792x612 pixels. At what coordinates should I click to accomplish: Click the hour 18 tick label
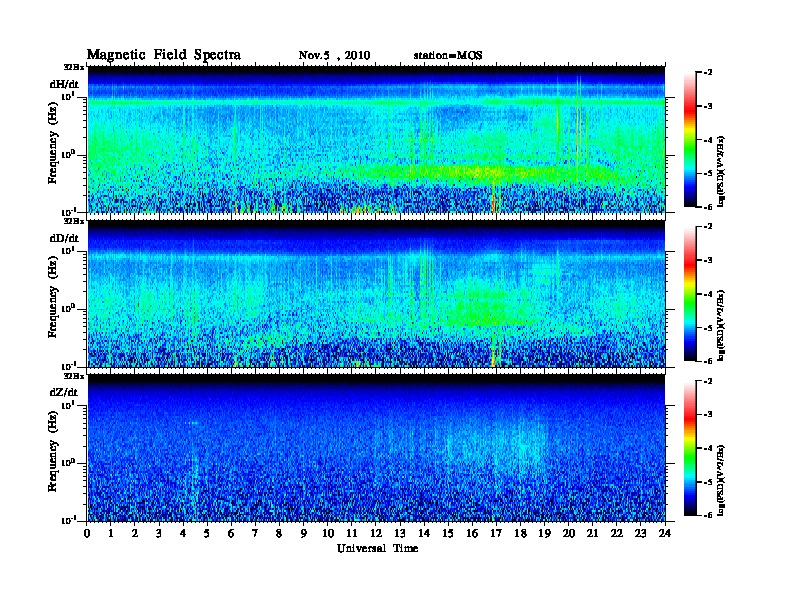520,533
